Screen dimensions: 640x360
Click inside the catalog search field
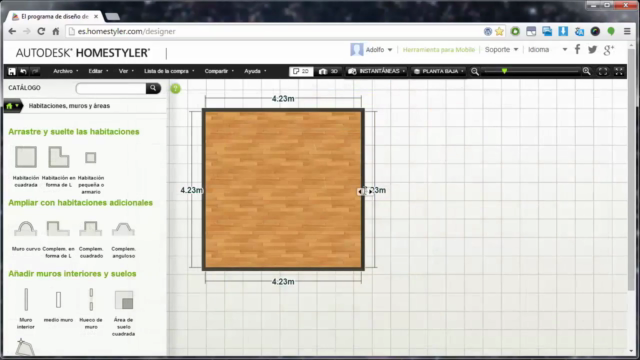pyautogui.click(x=111, y=88)
